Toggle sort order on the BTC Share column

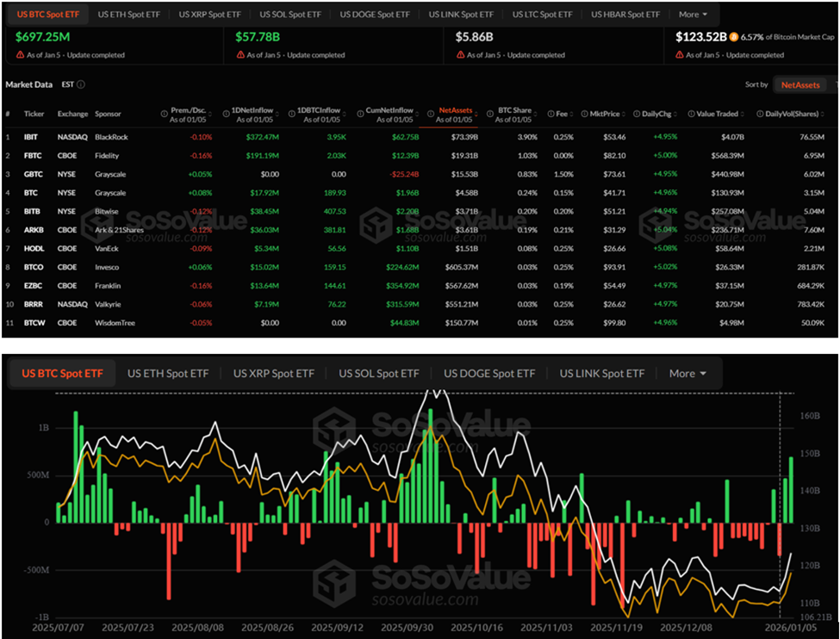click(534, 113)
